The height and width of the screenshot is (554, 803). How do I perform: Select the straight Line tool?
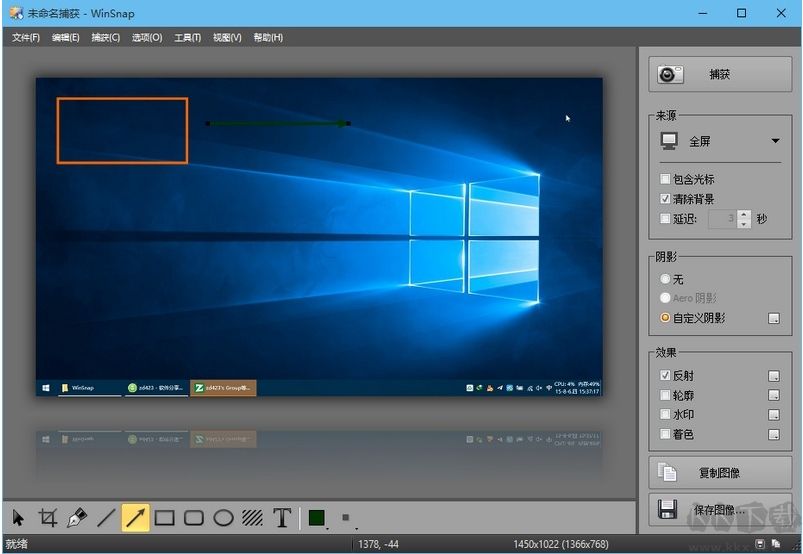click(106, 518)
